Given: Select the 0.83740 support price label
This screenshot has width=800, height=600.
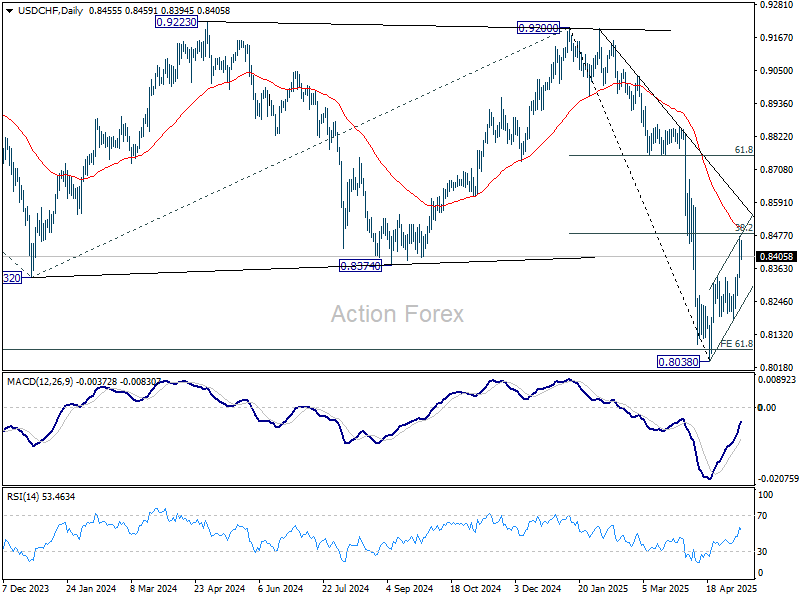Looking at the screenshot, I should tap(359, 265).
